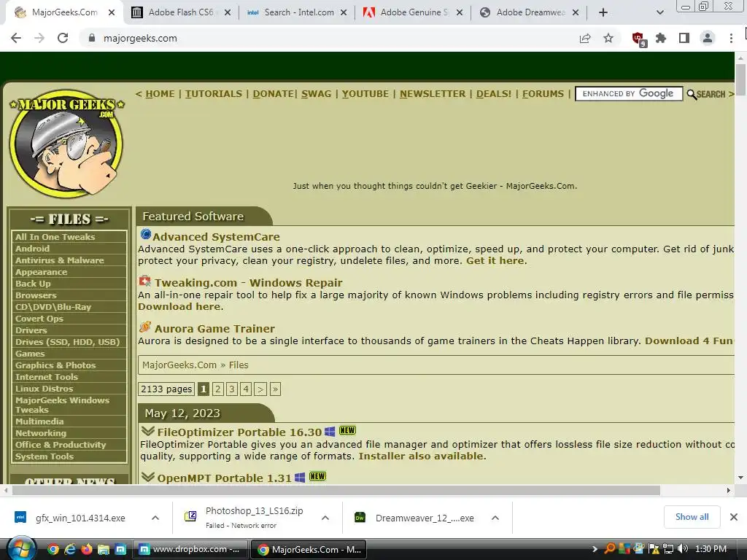Jump to last page with '»' button
Image resolution: width=747 pixels, height=560 pixels.
coord(275,389)
